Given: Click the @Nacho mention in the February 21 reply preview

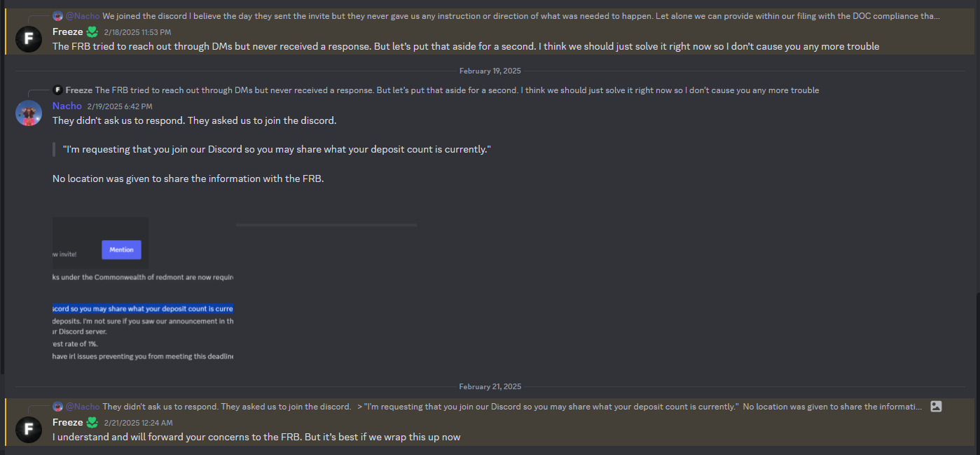Looking at the screenshot, I should tap(83, 406).
